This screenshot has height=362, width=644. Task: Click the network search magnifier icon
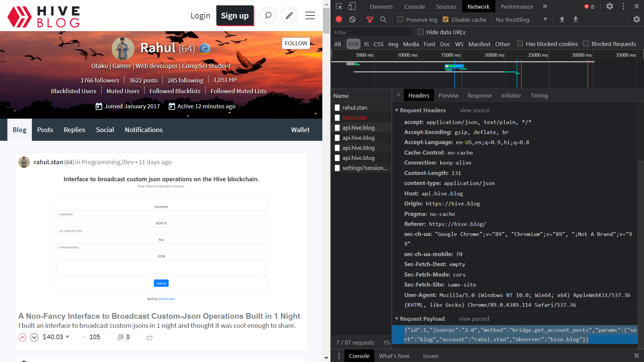click(x=383, y=20)
